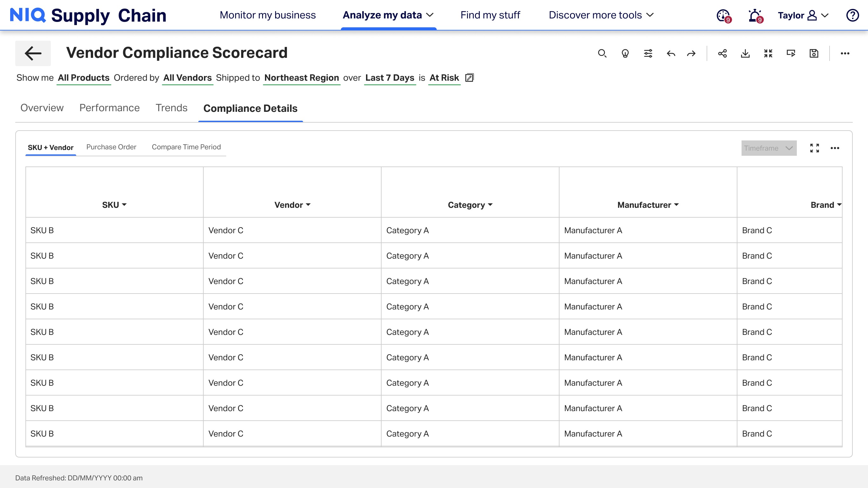Image resolution: width=868 pixels, height=488 pixels.
Task: Open the table card more options menu
Action: coord(835,148)
